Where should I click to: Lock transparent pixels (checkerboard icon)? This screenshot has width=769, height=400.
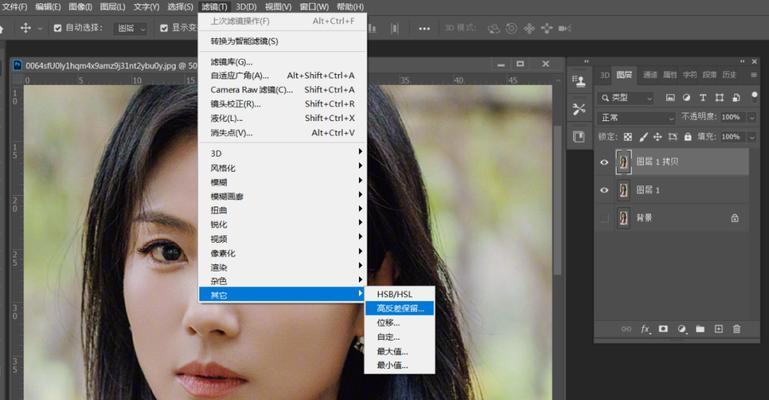pos(628,137)
